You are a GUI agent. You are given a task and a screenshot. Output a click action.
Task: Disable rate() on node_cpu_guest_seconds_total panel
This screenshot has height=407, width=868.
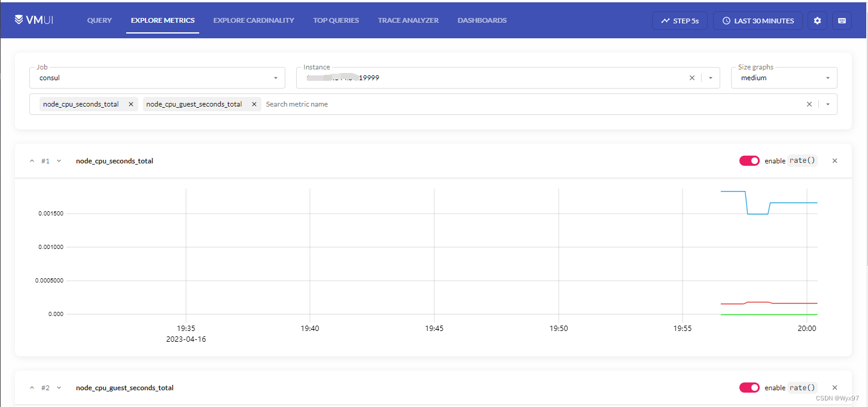tap(749, 387)
